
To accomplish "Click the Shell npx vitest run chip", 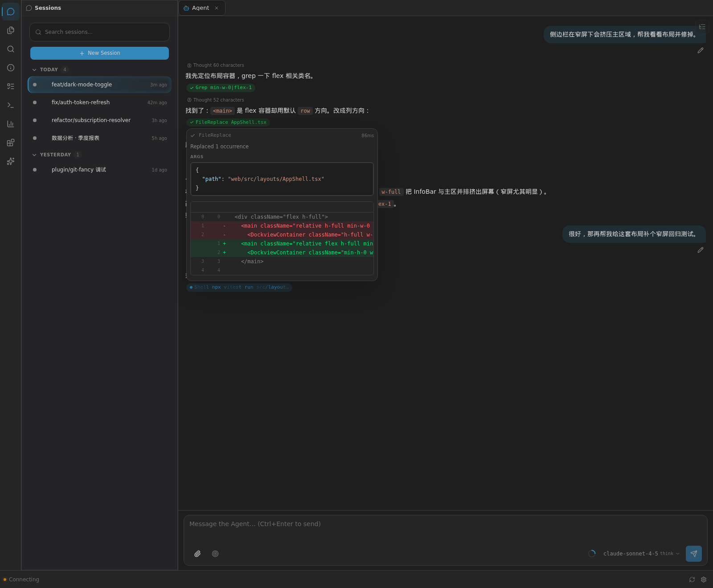I will [239, 287].
